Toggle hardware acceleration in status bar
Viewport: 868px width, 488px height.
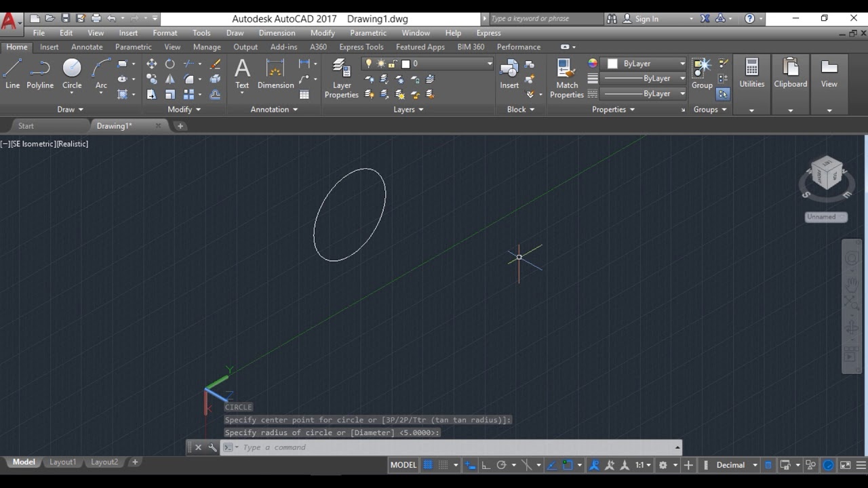tap(829, 465)
